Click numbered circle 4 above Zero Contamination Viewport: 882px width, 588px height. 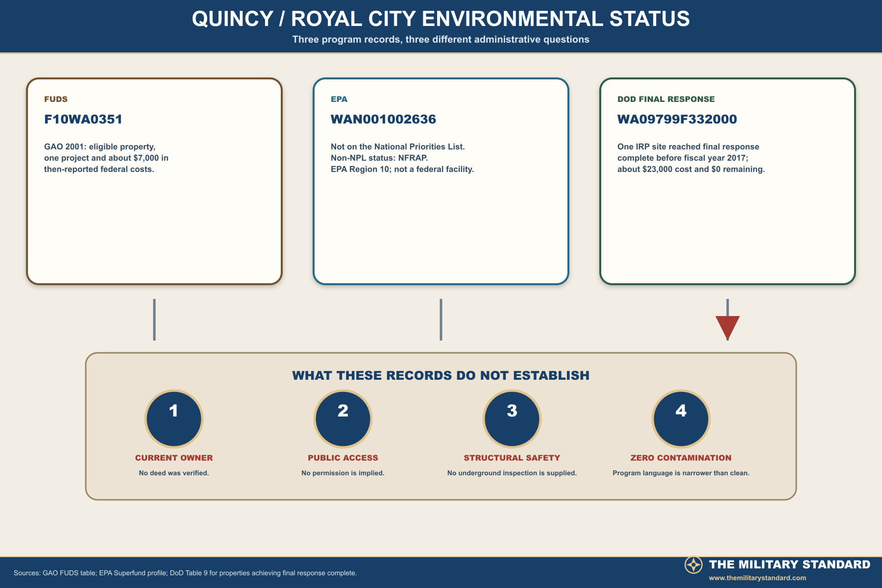(x=681, y=419)
